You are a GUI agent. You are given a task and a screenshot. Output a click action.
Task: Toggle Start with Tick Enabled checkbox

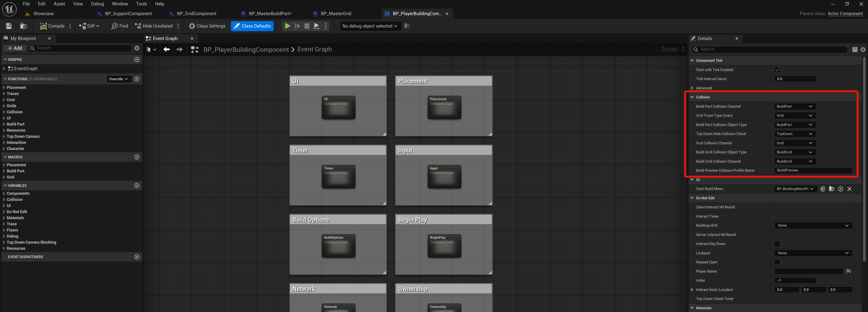click(x=777, y=70)
